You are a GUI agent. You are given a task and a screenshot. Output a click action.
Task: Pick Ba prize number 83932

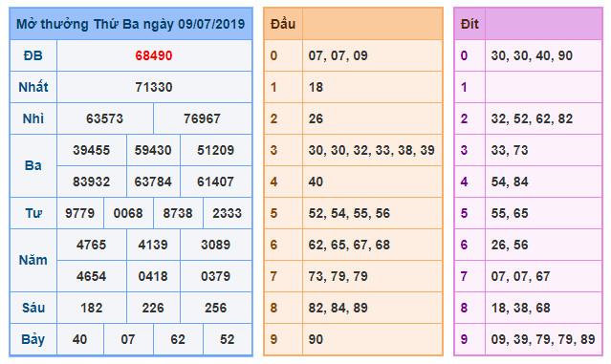click(92, 182)
